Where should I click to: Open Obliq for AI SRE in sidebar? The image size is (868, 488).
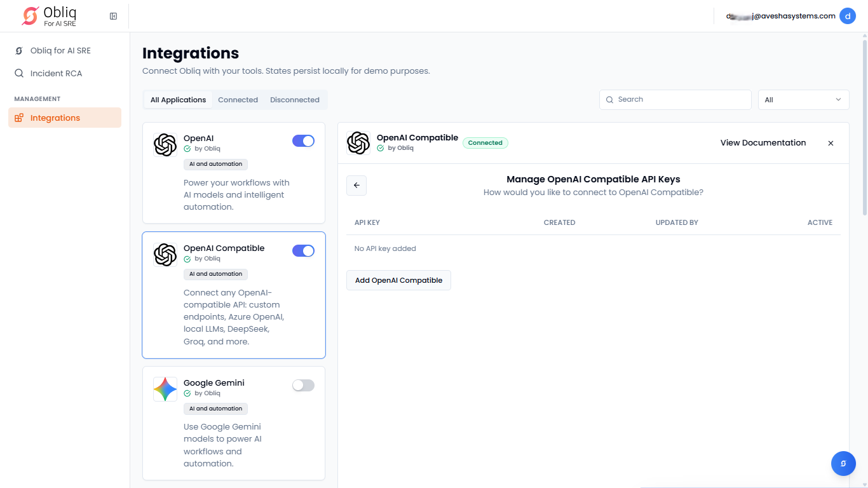[x=60, y=51]
